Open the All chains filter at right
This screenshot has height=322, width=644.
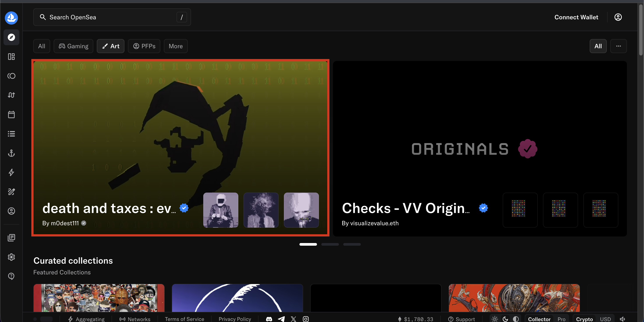coord(598,46)
